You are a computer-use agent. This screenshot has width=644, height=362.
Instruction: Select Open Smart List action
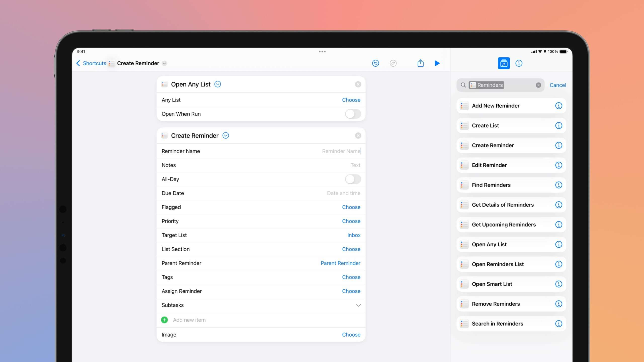click(511, 284)
